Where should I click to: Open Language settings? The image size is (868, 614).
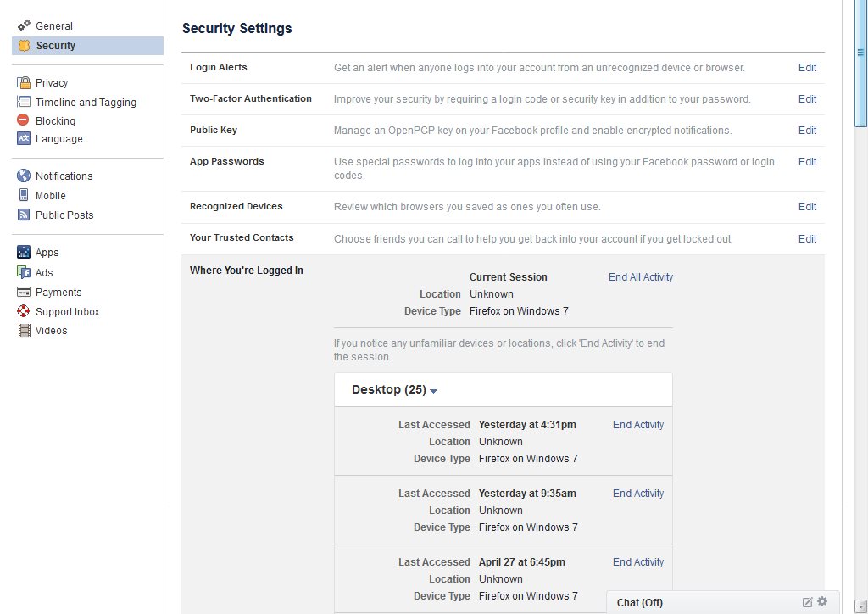59,139
